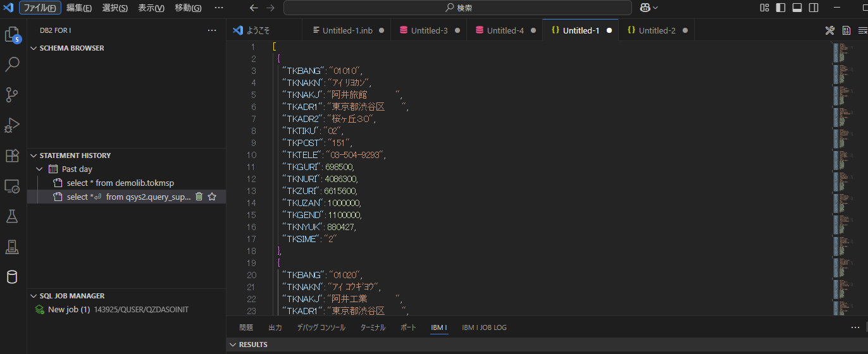
Task: Click the clear-lines icon at editor toolbar end
Action: [x=862, y=30]
